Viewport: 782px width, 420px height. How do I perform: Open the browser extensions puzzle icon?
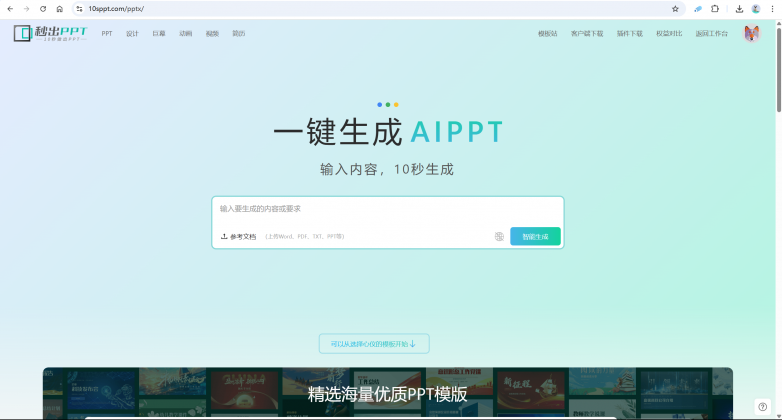pyautogui.click(x=715, y=9)
